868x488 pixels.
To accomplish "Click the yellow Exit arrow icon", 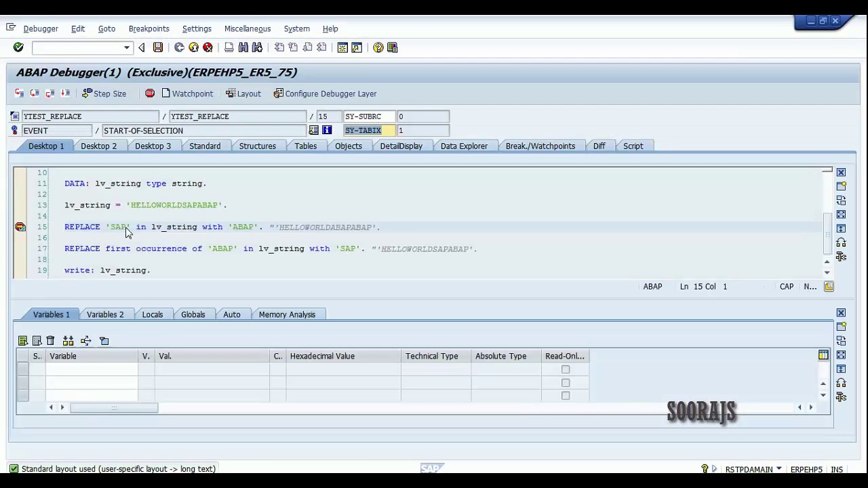I will click(x=193, y=47).
